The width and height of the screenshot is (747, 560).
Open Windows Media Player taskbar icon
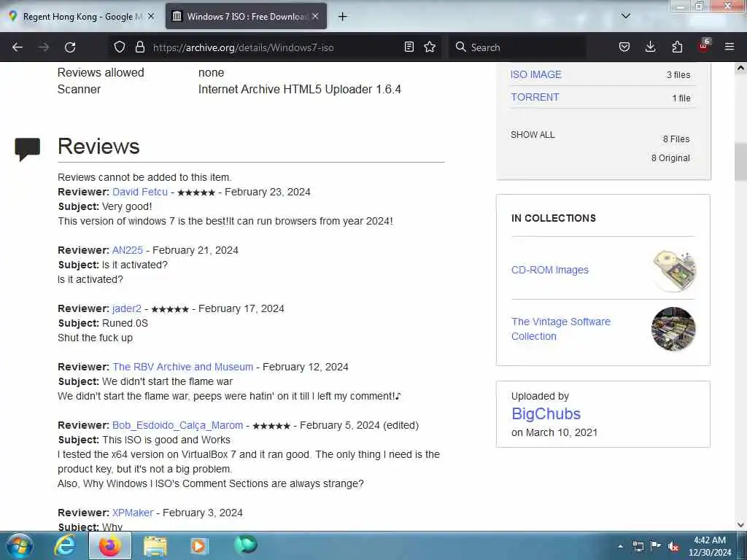click(x=198, y=546)
